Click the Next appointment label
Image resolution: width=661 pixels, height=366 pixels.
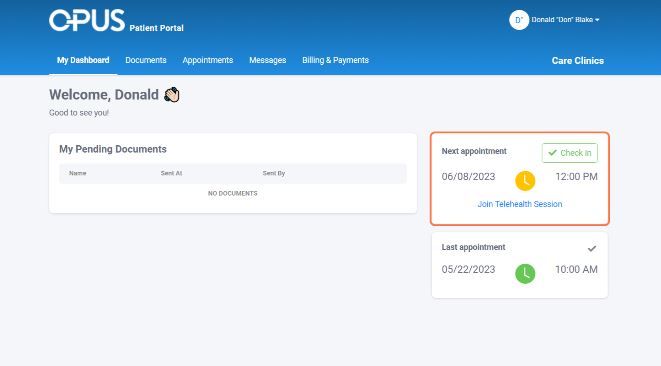coord(474,151)
